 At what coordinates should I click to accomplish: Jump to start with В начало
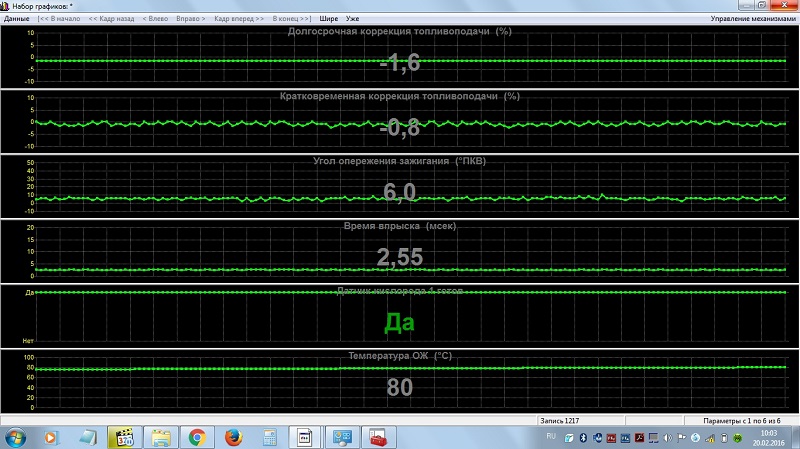(60, 19)
